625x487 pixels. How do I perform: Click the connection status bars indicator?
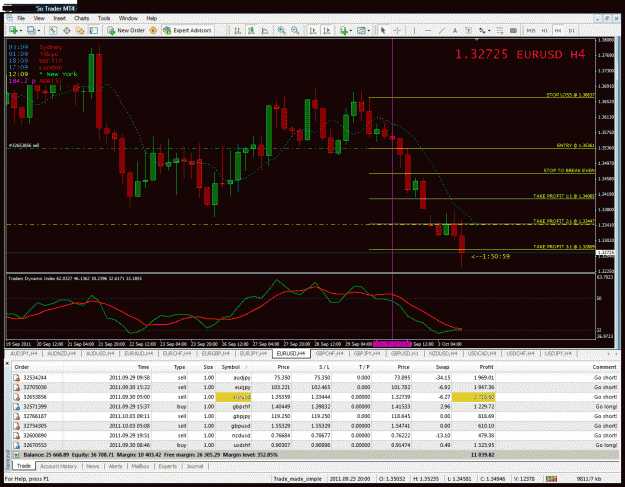pyautogui.click(x=551, y=479)
